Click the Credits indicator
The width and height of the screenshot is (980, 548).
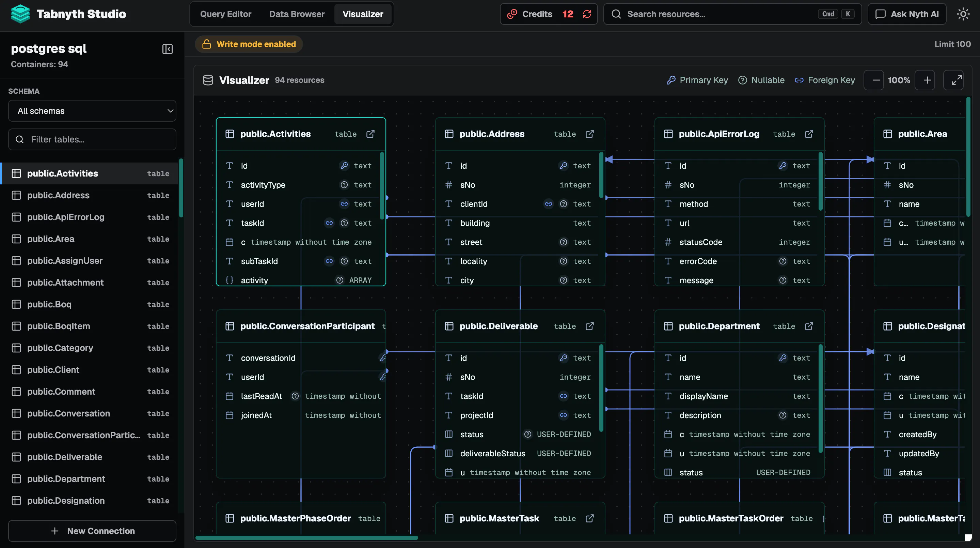(x=548, y=14)
